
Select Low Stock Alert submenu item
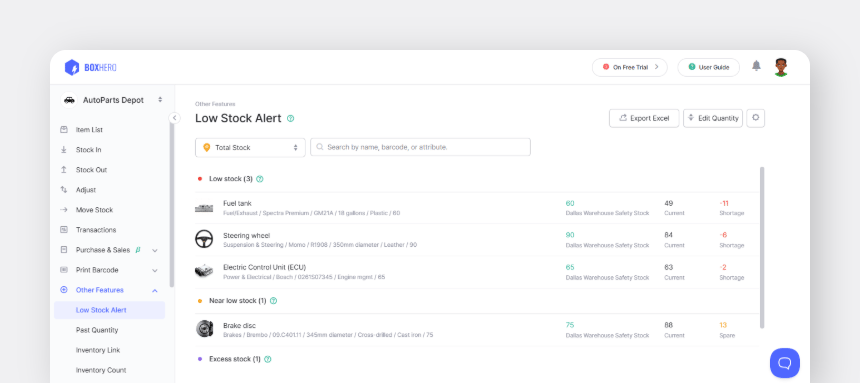click(x=109, y=310)
